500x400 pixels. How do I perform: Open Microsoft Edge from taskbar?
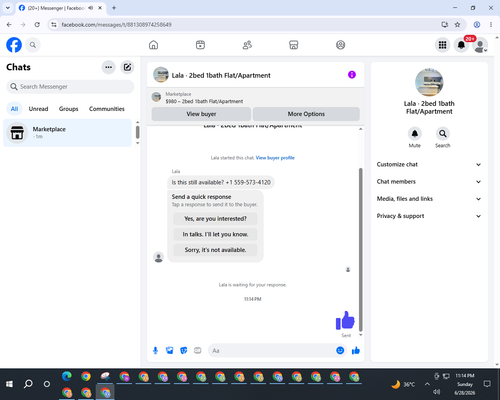coord(67,376)
